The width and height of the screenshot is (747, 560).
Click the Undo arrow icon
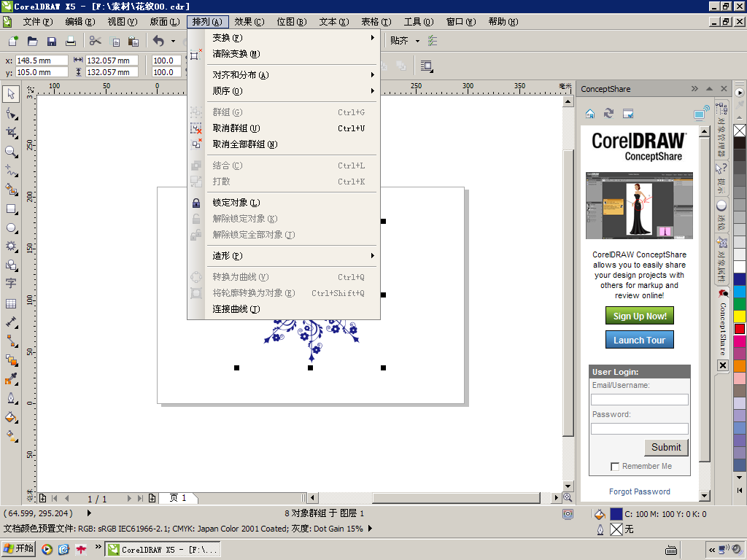pyautogui.click(x=158, y=41)
